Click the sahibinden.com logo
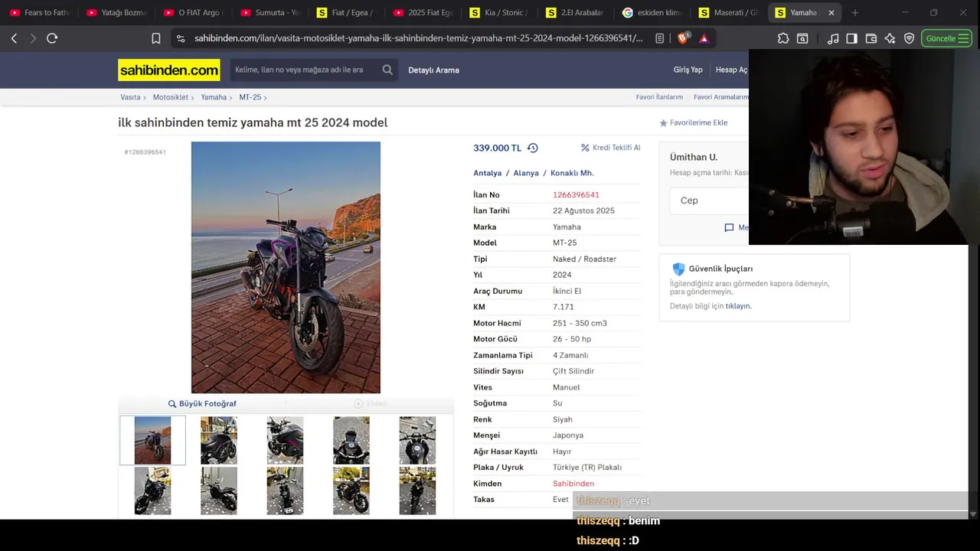980x551 pixels. 168,70
